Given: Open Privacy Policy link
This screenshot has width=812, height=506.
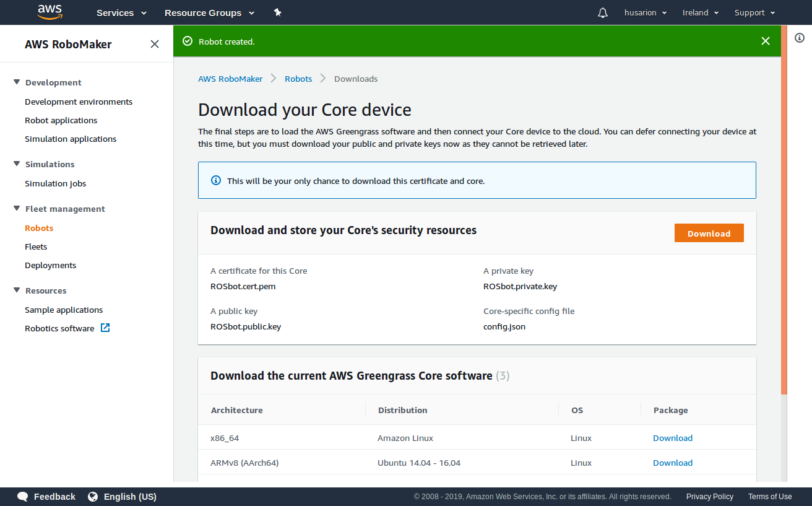Looking at the screenshot, I should 710,497.
